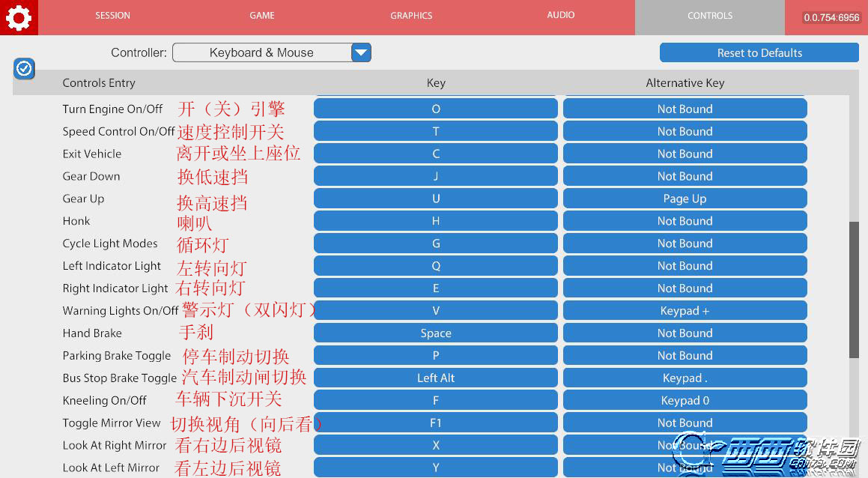Rebind Hand Brake Space key

[436, 333]
